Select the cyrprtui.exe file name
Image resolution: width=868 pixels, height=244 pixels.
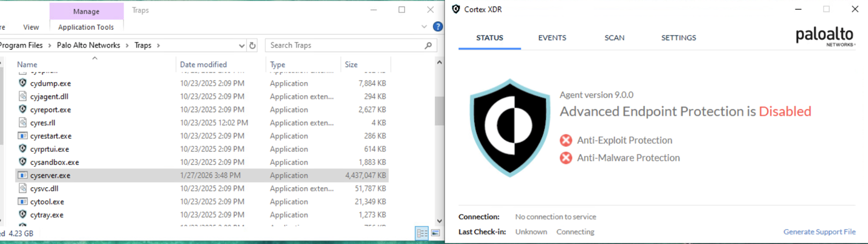click(49, 149)
